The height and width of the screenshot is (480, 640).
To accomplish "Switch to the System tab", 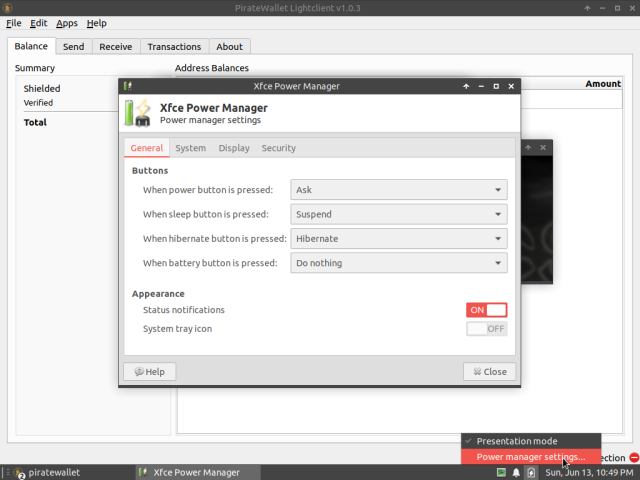I will pos(191,148).
